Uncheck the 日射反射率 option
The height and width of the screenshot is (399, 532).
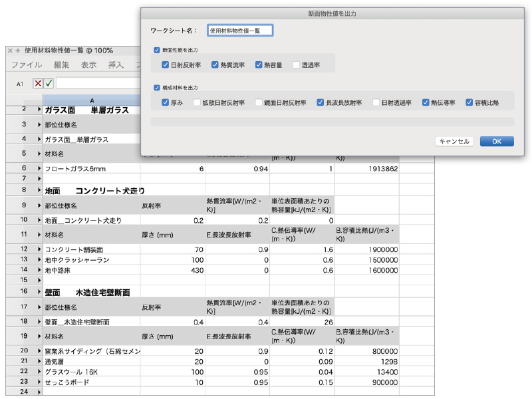166,65
